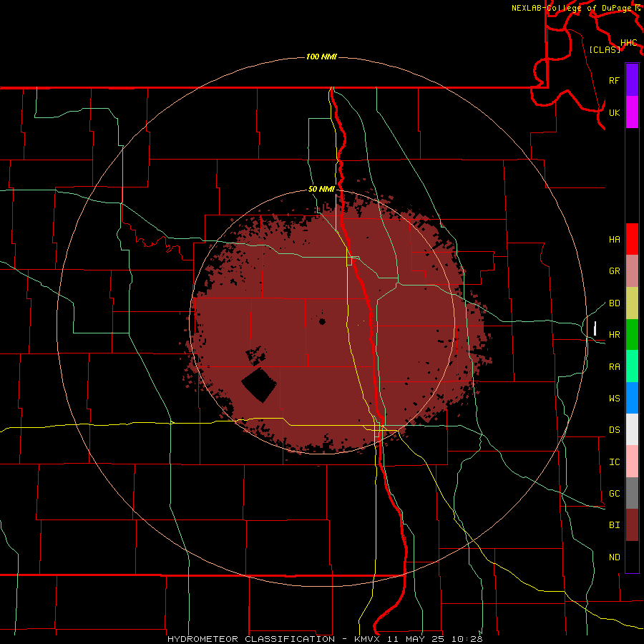Click the HR legend label
The image size is (644, 644).
[x=614, y=335]
